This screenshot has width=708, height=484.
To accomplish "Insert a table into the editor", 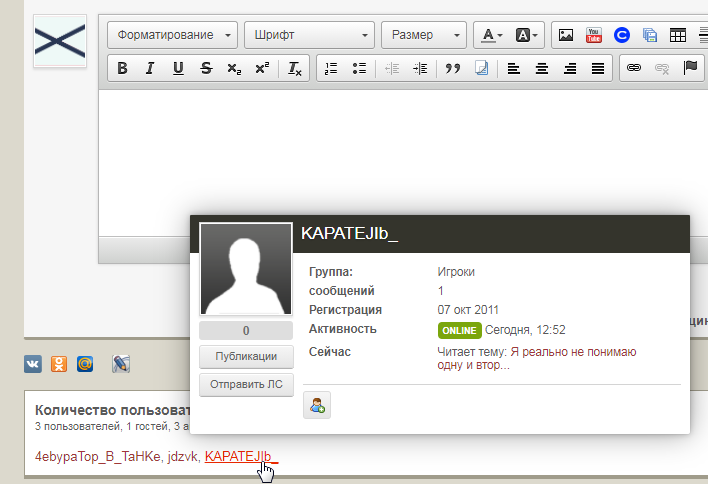I will pyautogui.click(x=678, y=35).
